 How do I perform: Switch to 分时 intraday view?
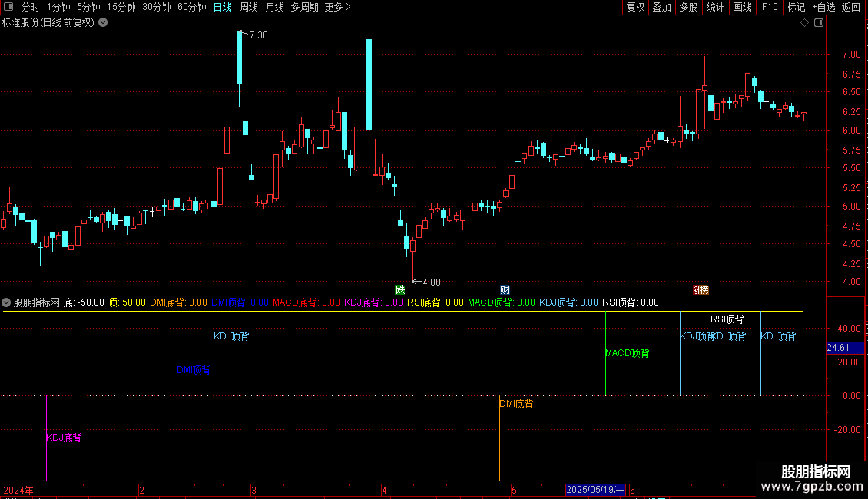click(x=31, y=7)
